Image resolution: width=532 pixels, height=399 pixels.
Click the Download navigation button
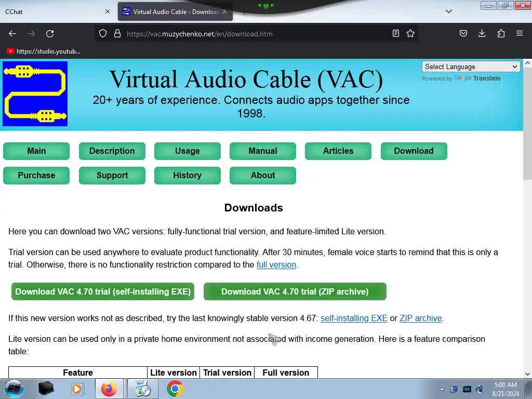(x=414, y=151)
